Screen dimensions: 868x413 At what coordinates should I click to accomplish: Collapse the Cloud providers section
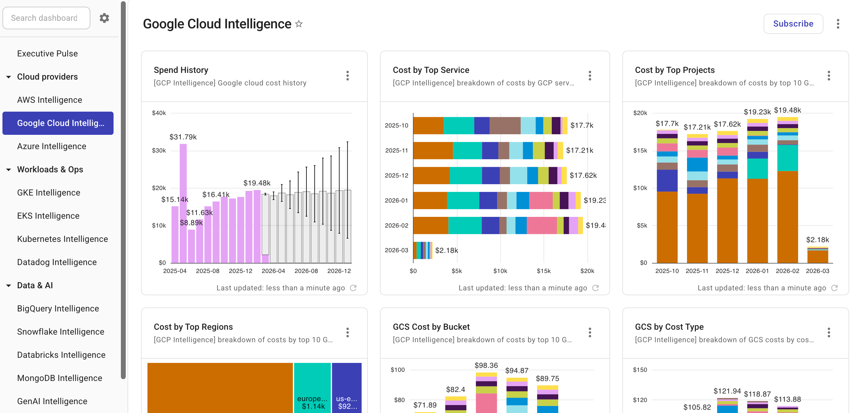9,77
